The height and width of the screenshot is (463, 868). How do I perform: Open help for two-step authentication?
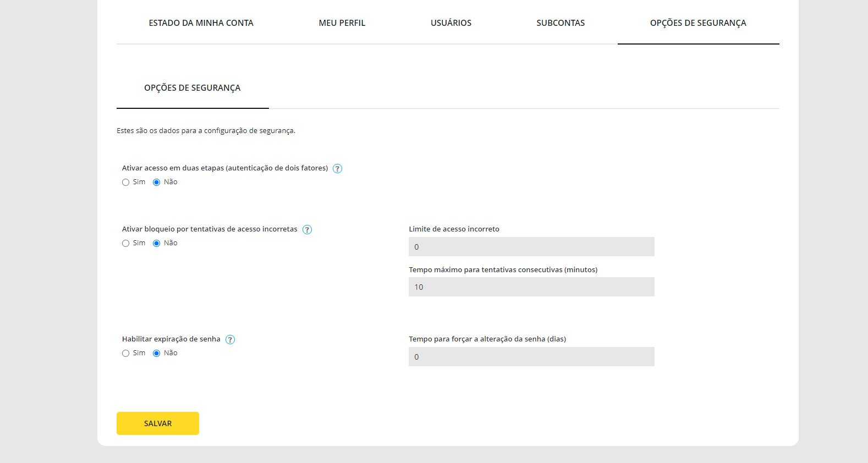[338, 169]
